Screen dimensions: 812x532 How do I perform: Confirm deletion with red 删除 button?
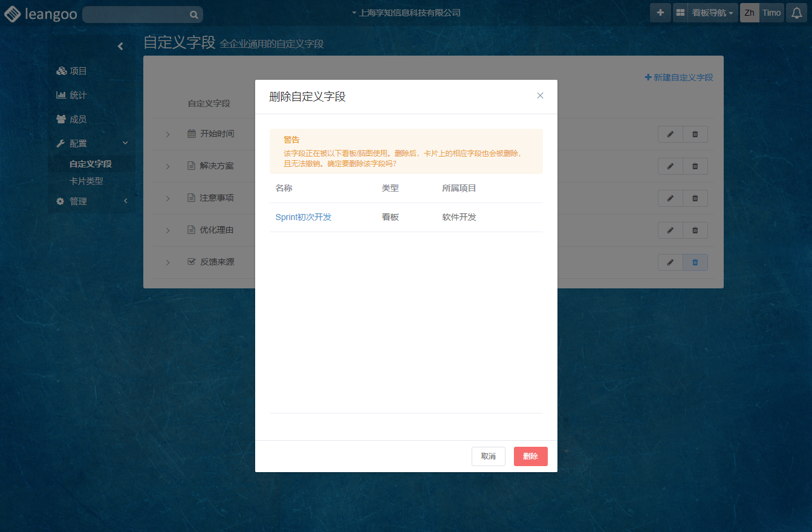point(530,456)
